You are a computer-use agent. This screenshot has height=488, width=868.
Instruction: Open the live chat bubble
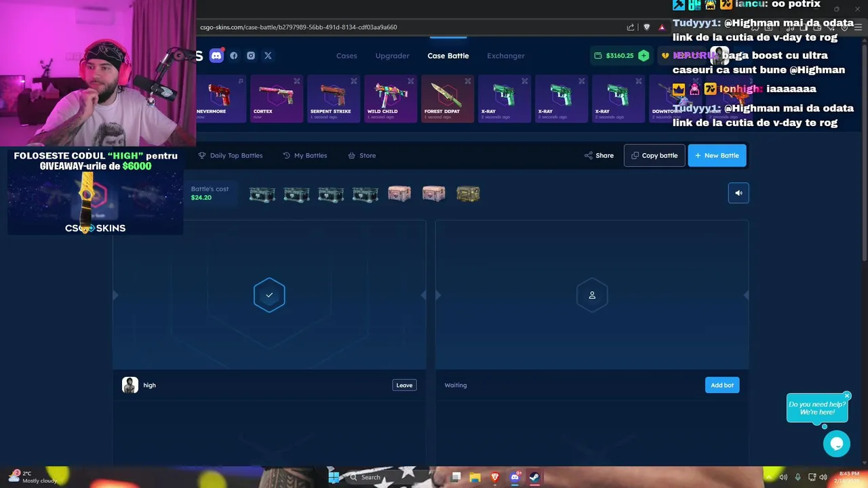[837, 444]
